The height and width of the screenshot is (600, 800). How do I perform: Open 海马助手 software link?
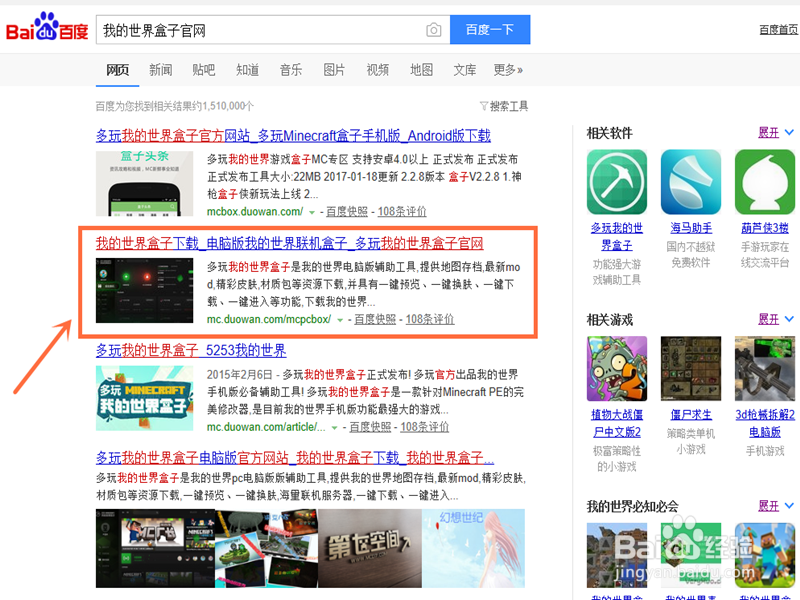point(691,228)
